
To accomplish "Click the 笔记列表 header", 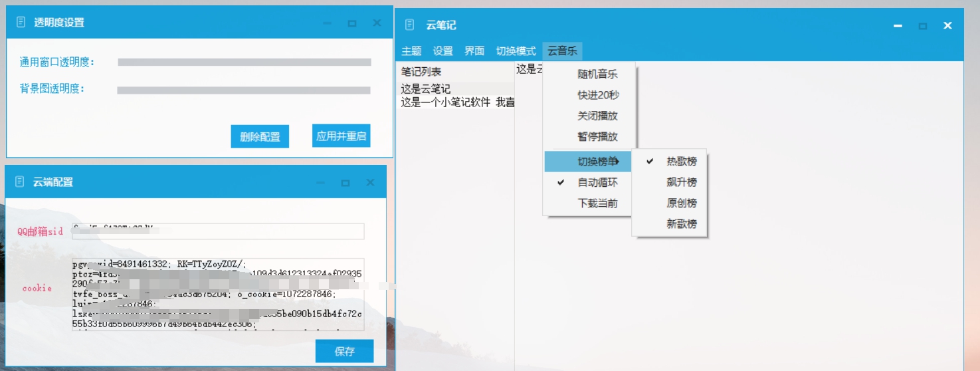I will coord(421,72).
